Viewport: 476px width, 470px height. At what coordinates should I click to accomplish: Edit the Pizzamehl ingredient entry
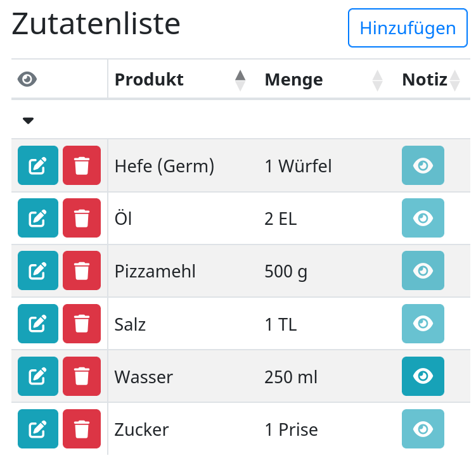37,270
